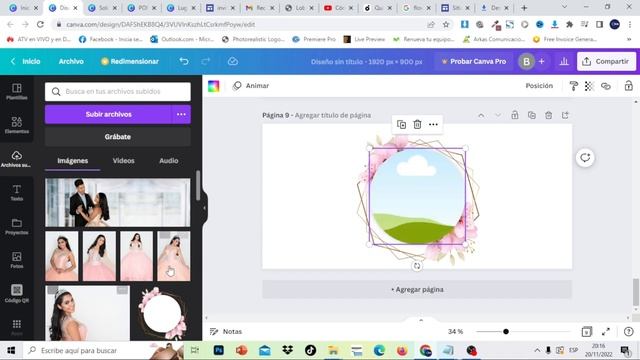
Task: Open the transparency checkerboard icon
Action: pos(589,86)
